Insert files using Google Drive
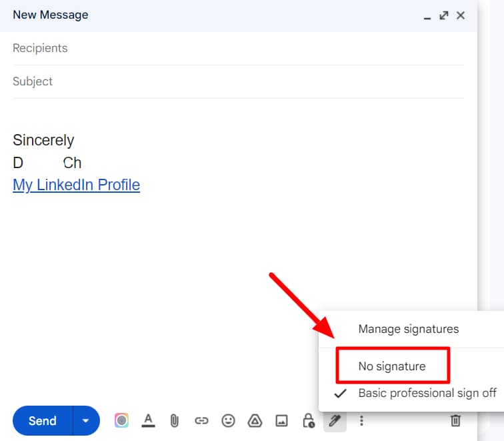Screen dimensions: 504x441 tap(255, 420)
